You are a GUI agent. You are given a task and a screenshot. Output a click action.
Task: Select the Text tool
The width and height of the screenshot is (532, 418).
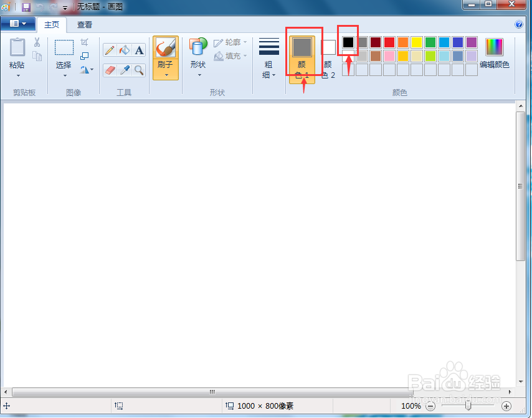(139, 50)
